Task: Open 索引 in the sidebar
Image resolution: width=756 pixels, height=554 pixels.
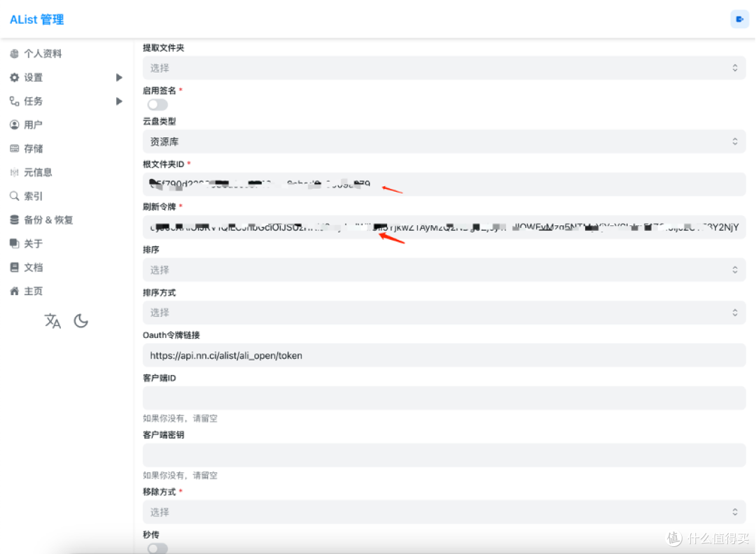Action: click(x=34, y=196)
